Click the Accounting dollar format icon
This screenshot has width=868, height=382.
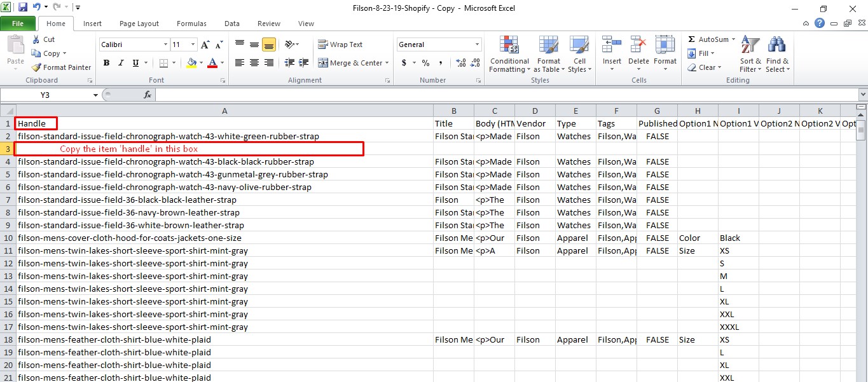(x=404, y=63)
